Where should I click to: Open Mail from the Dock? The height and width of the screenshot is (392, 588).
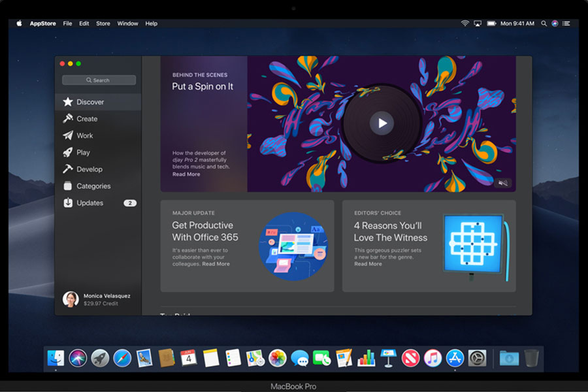(144, 358)
